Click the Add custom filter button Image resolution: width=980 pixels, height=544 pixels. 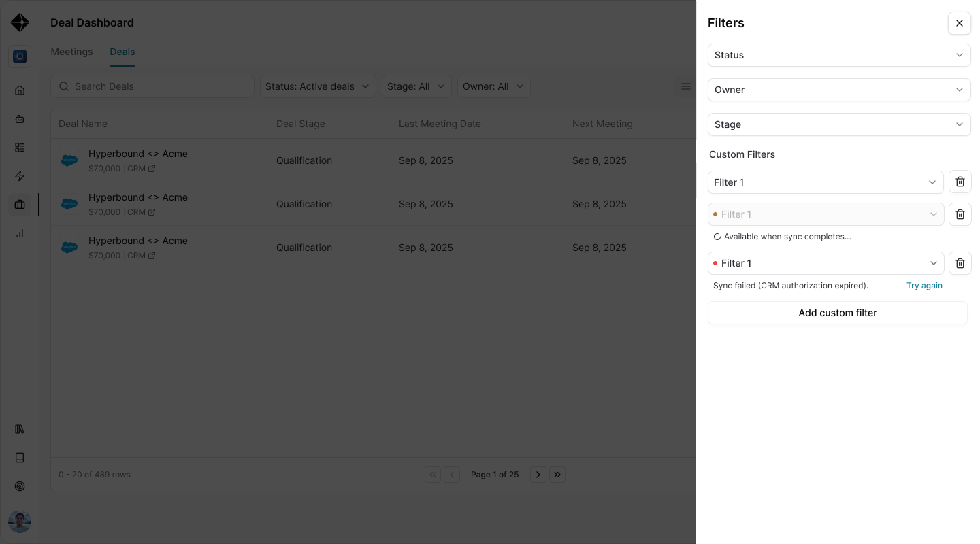point(838,313)
